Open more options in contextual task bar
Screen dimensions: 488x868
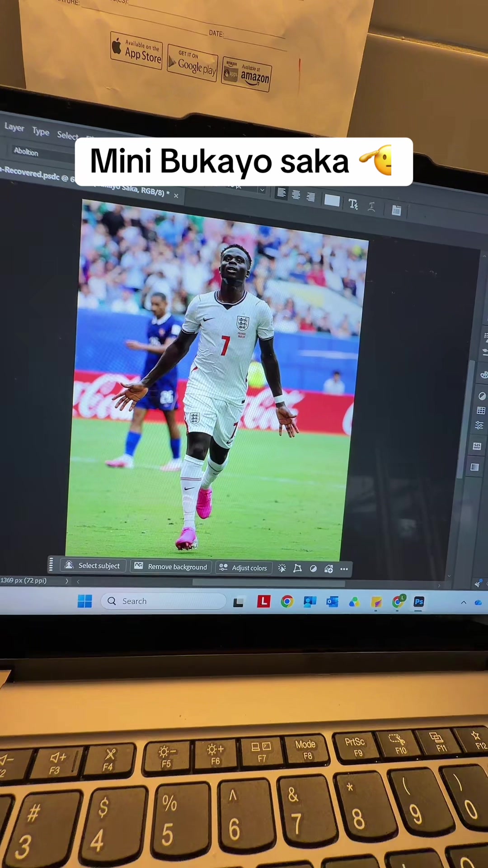344,569
